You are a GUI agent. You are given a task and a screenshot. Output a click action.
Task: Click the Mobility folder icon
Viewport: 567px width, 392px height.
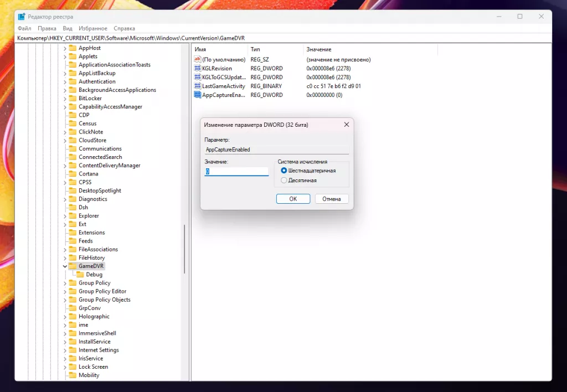pyautogui.click(x=73, y=375)
